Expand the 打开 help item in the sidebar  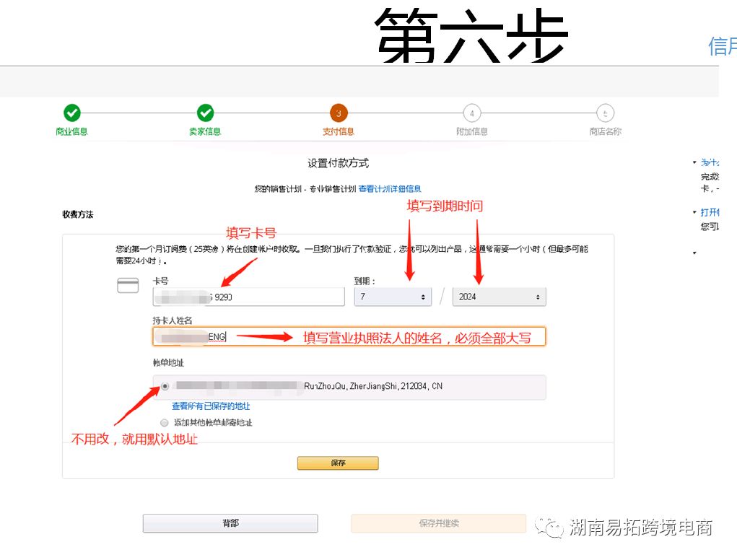point(710,212)
